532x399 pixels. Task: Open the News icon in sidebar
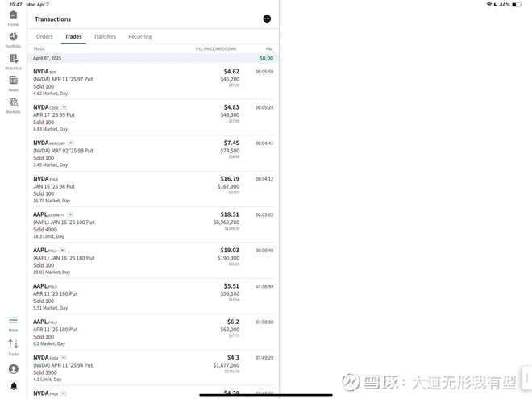coord(13,80)
